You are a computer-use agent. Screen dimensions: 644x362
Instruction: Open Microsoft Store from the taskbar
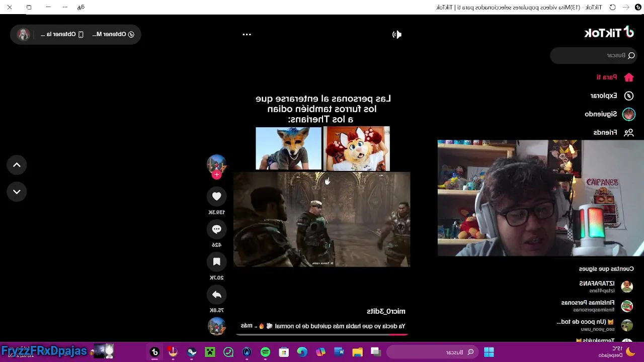point(284,352)
